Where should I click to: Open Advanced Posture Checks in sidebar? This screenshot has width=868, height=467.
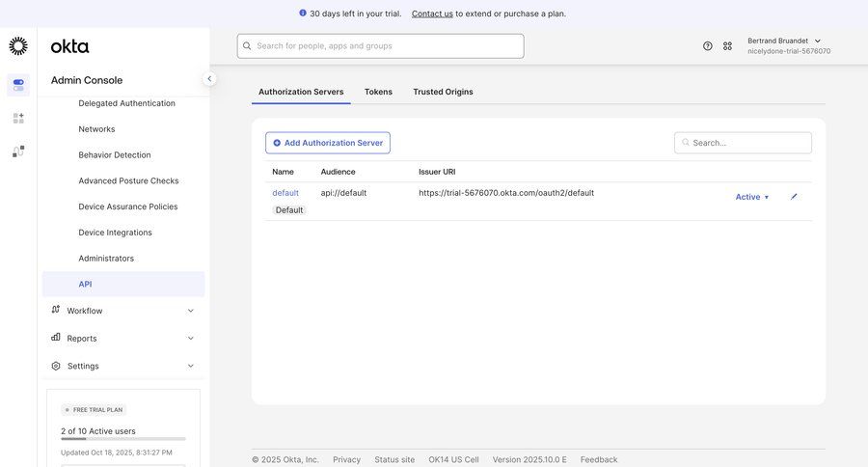click(x=128, y=180)
